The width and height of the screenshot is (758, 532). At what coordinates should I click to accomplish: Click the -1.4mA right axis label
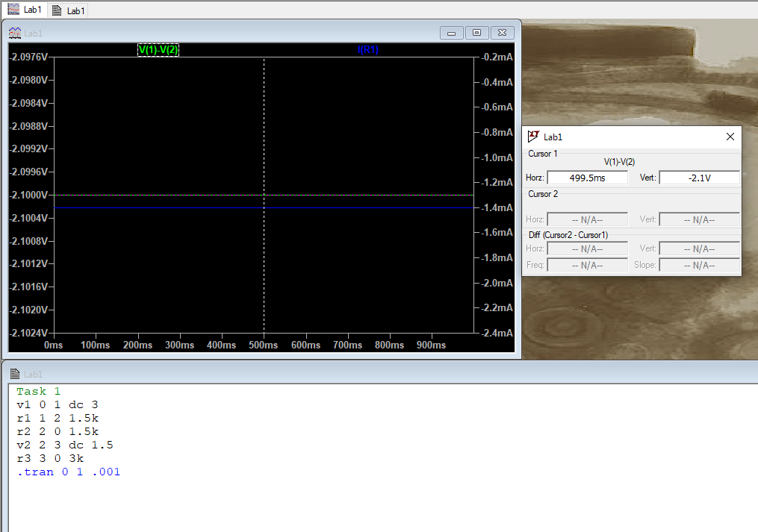point(497,207)
